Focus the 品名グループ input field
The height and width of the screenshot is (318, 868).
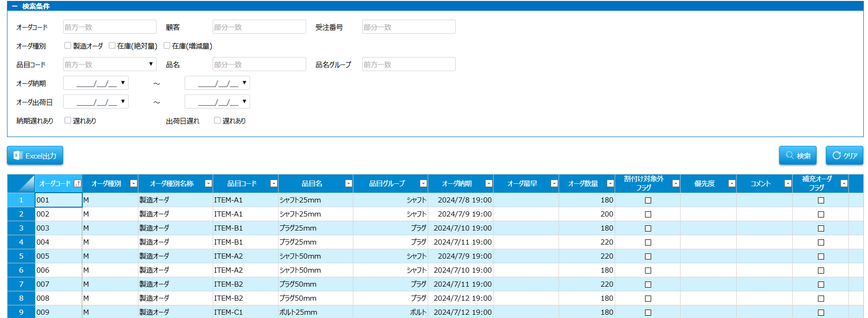pos(409,64)
